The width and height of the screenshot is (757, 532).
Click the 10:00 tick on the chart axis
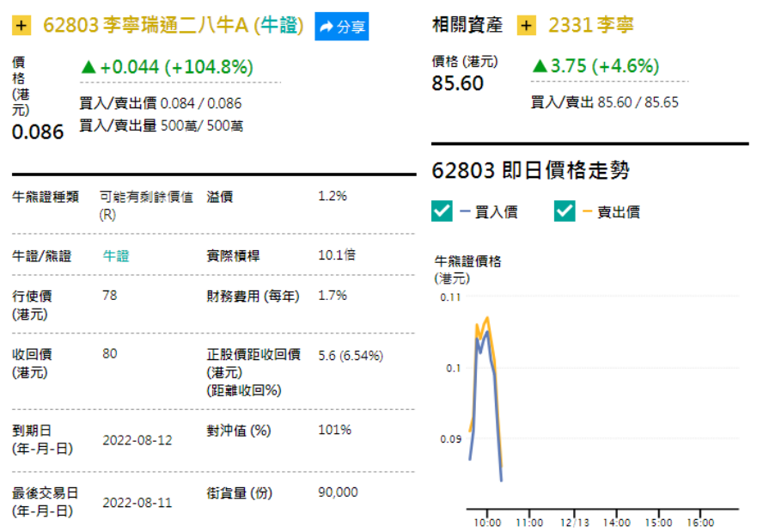click(x=487, y=523)
